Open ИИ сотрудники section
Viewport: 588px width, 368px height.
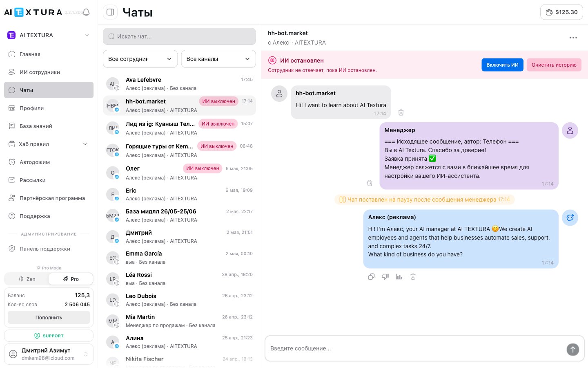49,72
